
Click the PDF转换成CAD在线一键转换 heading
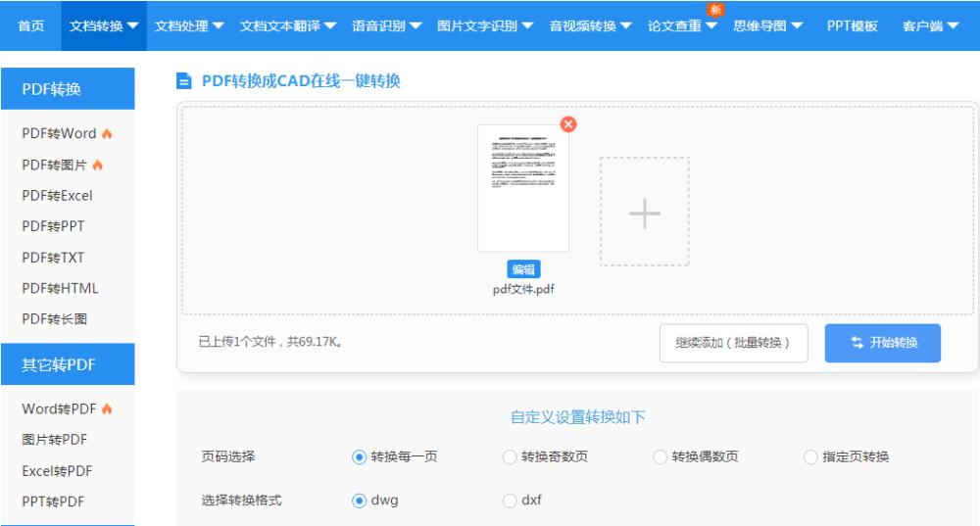coord(301,81)
